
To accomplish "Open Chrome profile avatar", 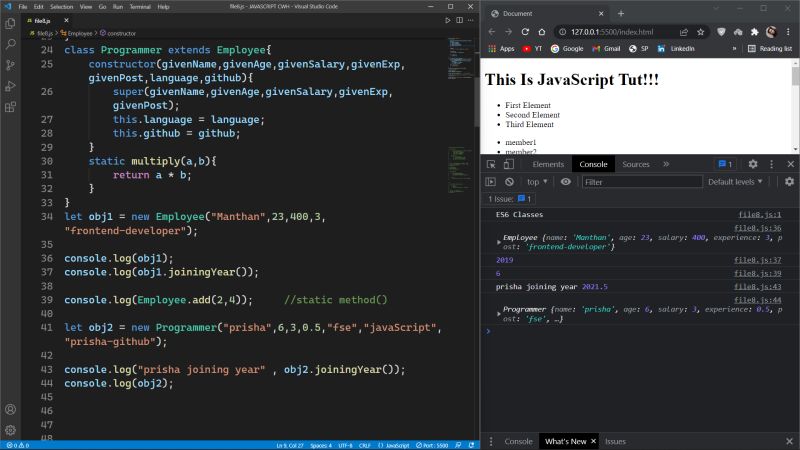I will pos(771,32).
